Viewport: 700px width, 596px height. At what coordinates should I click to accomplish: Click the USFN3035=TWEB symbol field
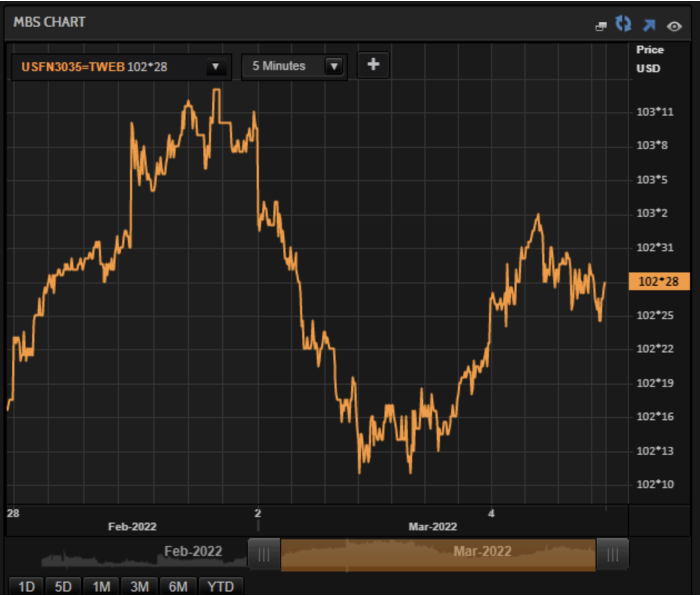pyautogui.click(x=121, y=67)
